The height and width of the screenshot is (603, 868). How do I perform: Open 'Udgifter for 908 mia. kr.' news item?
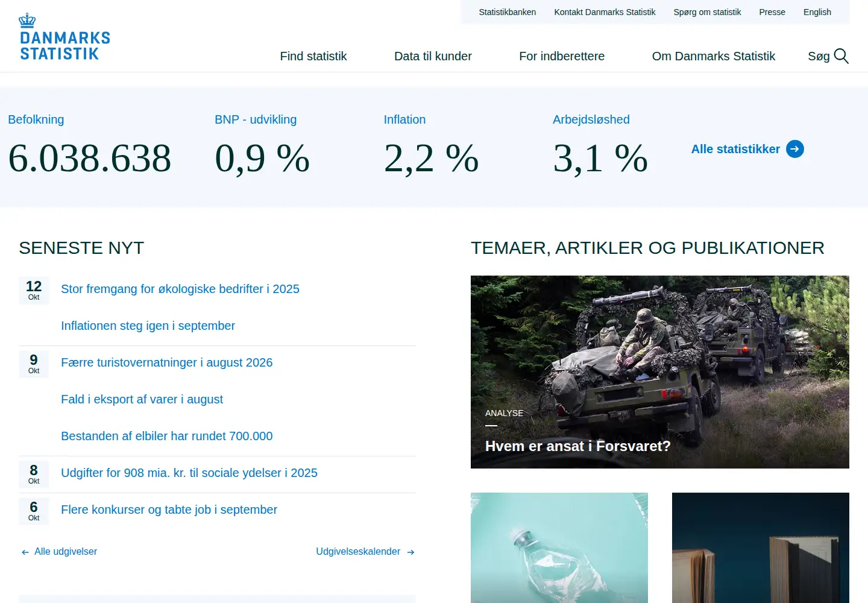click(189, 473)
